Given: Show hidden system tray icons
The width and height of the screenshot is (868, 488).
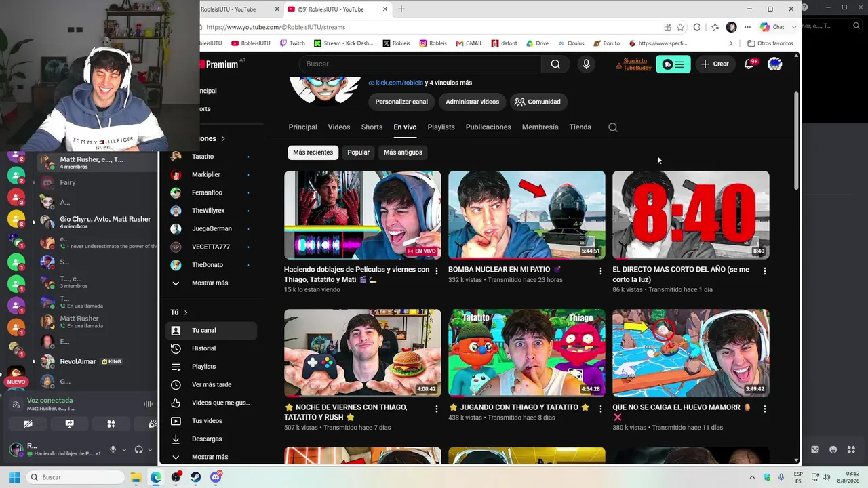Looking at the screenshot, I should pos(751,477).
